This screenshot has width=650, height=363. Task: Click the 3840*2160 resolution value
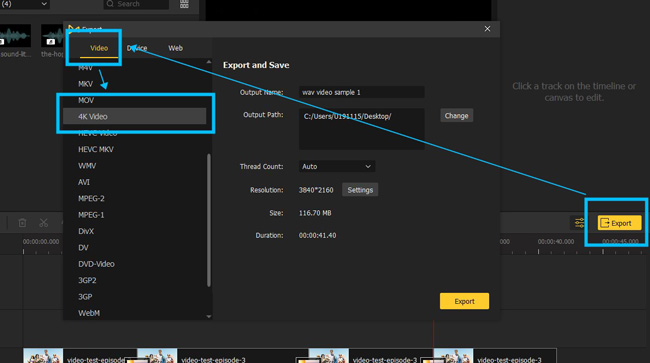pos(316,190)
